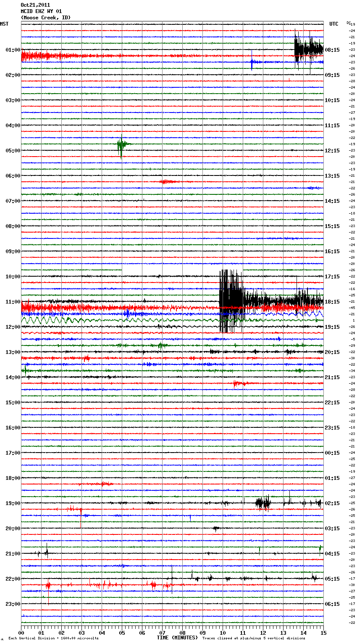Click the 08:15 UTC time label
The height and width of the screenshot is (644, 357).
(332, 50)
